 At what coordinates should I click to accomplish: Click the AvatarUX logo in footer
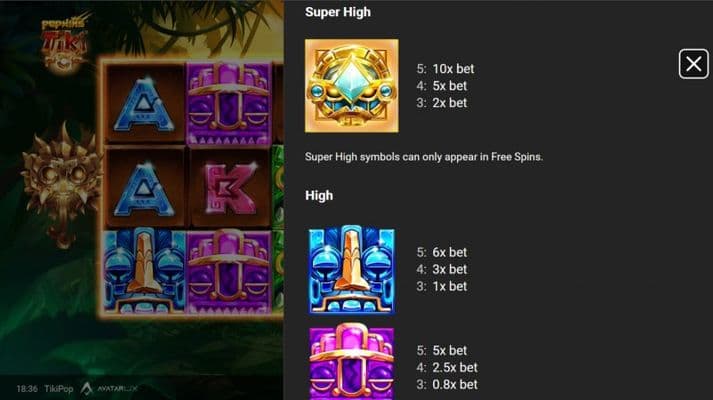(x=110, y=389)
